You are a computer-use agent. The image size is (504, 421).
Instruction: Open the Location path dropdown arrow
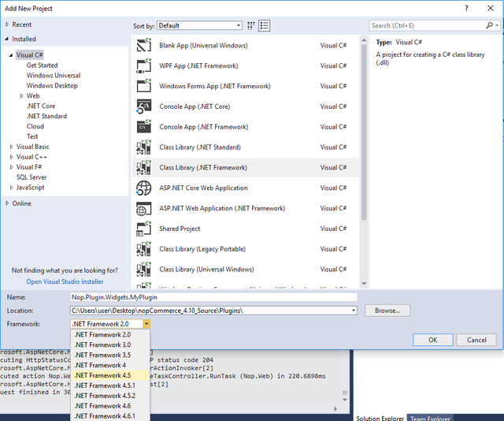[354, 311]
